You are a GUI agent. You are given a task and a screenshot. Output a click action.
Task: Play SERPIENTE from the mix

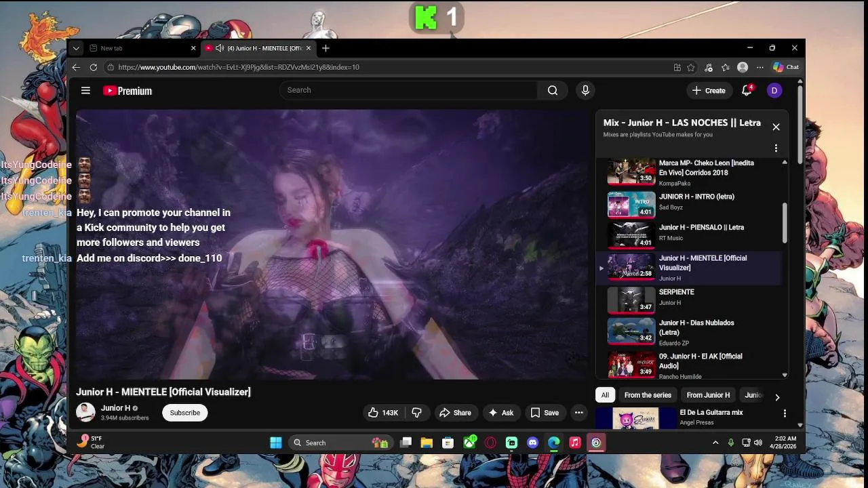690,299
